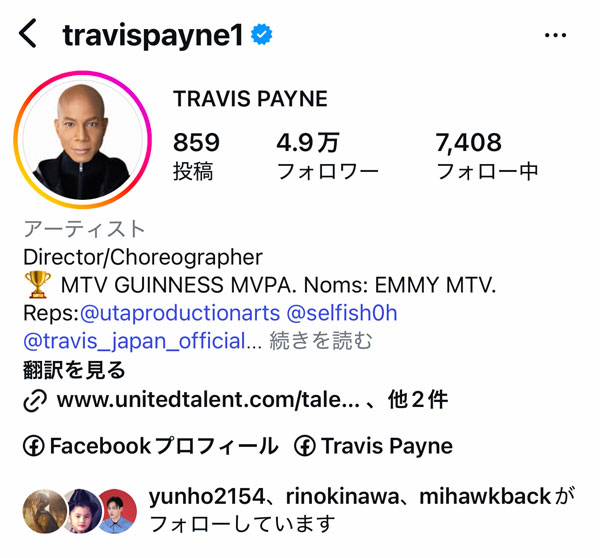This screenshot has width=600, height=558.
Task: Tap the Facebook icon beside Travis Payne
Action: click(305, 446)
